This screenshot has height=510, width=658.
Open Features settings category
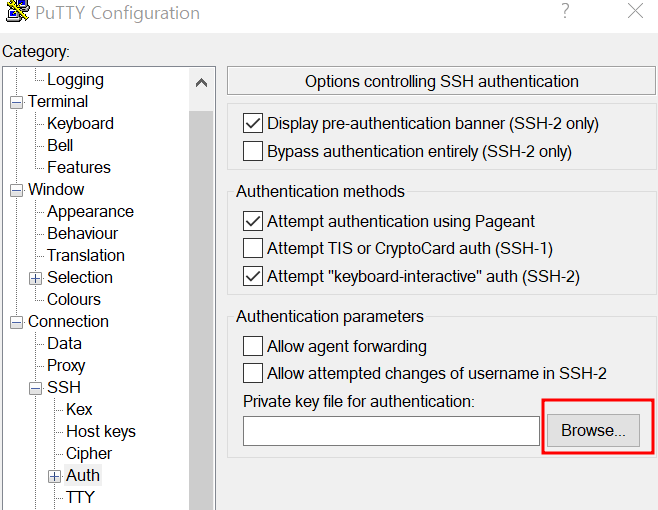click(x=78, y=167)
